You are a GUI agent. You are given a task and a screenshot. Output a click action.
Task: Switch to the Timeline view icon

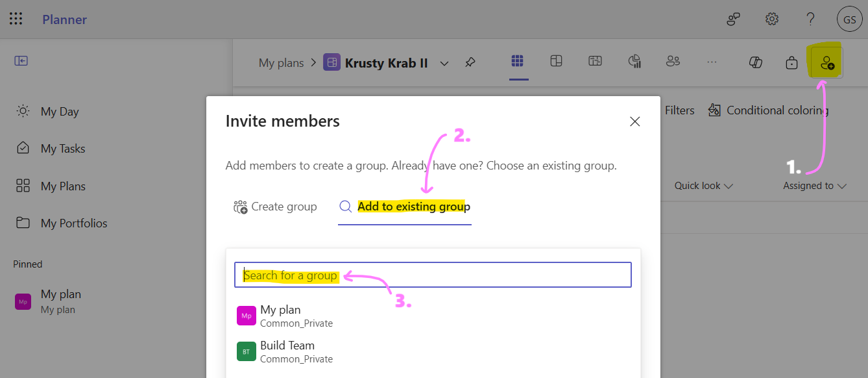(595, 61)
